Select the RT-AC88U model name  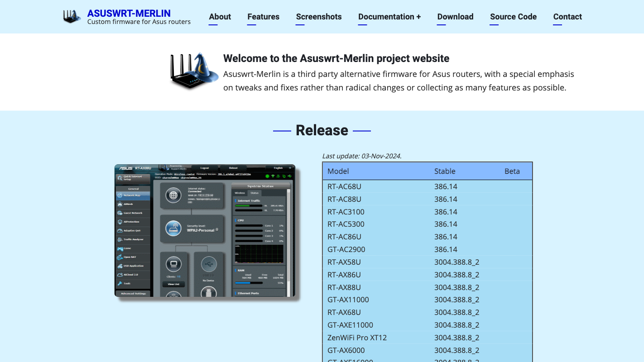(x=344, y=199)
